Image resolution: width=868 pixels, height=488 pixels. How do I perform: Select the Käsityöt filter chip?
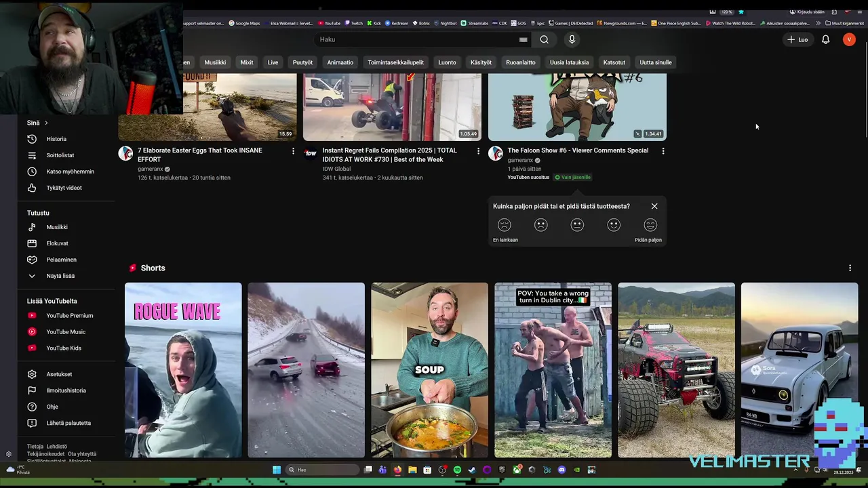tap(481, 62)
